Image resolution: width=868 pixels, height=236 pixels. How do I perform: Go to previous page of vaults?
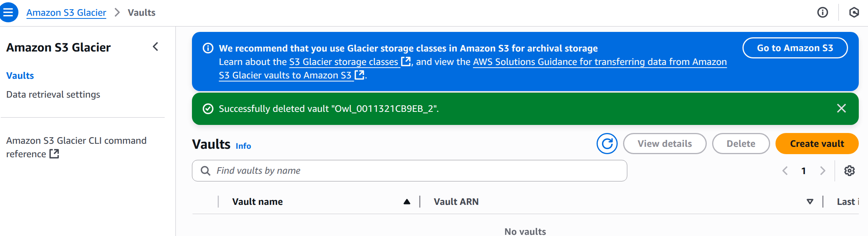pos(785,171)
